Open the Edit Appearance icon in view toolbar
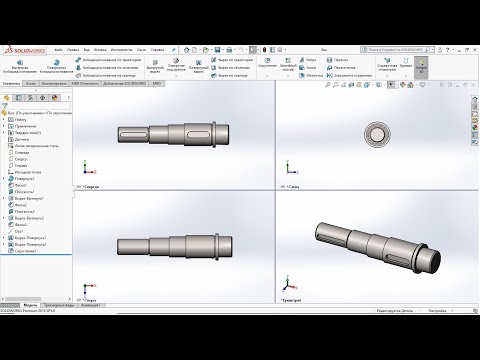The height and width of the screenshot is (360, 480). [x=403, y=85]
